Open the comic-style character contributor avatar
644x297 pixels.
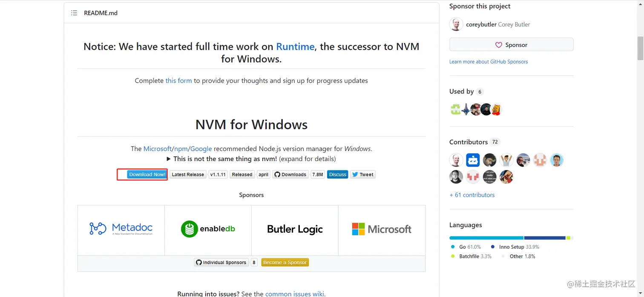[506, 177]
